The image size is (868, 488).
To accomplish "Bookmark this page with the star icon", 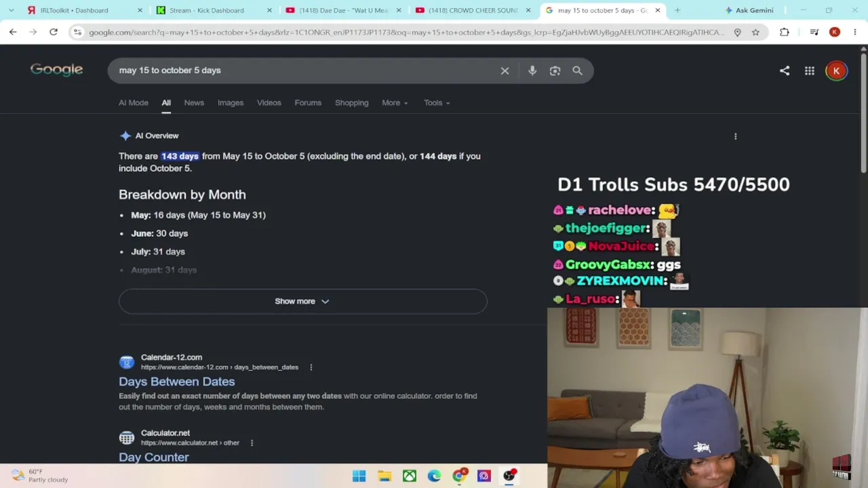I will point(755,32).
